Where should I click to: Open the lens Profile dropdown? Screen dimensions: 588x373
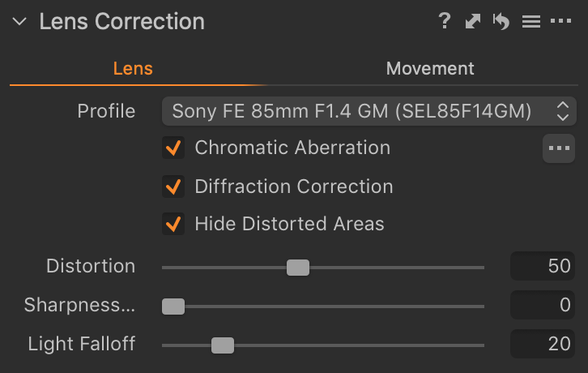(369, 111)
